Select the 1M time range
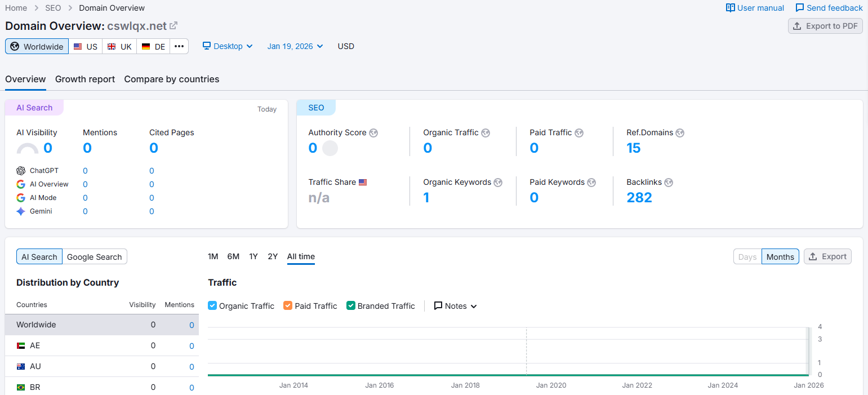868x395 pixels. click(213, 256)
